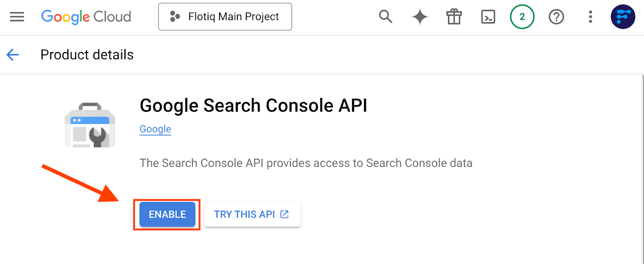The image size is (644, 264).
Task: Click the TRY THIS API button
Action: pyautogui.click(x=252, y=214)
